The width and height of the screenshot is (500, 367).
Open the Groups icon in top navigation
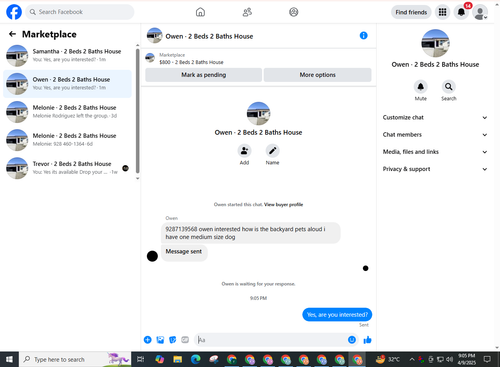tap(294, 12)
